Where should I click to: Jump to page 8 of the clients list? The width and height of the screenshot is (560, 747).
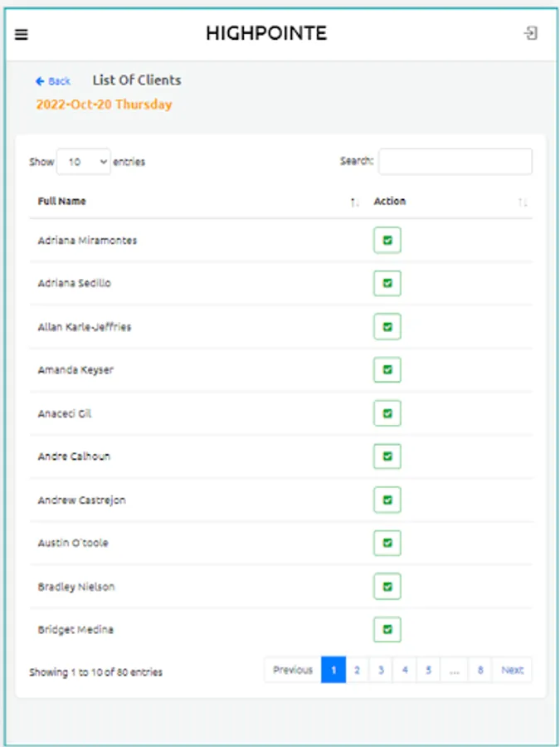[x=480, y=671]
